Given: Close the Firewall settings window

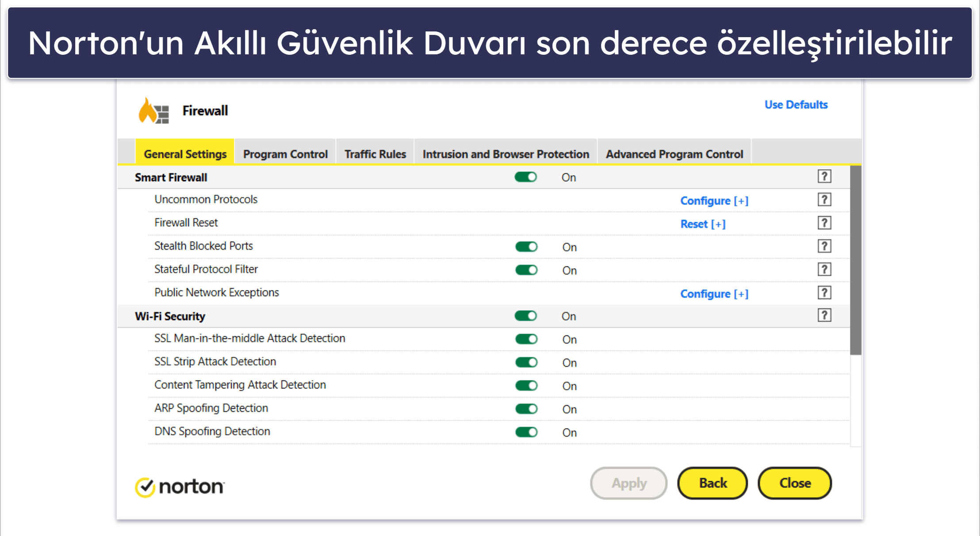Looking at the screenshot, I should pyautogui.click(x=795, y=483).
